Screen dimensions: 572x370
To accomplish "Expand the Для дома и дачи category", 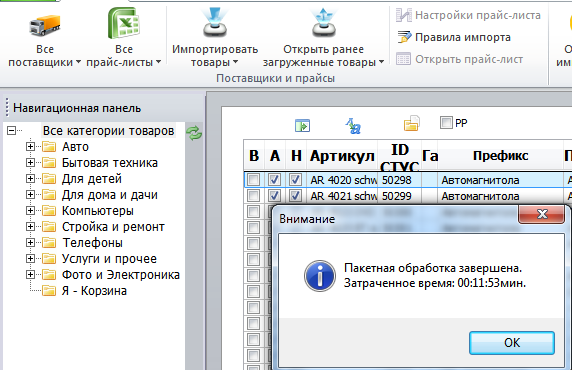I will [30, 194].
